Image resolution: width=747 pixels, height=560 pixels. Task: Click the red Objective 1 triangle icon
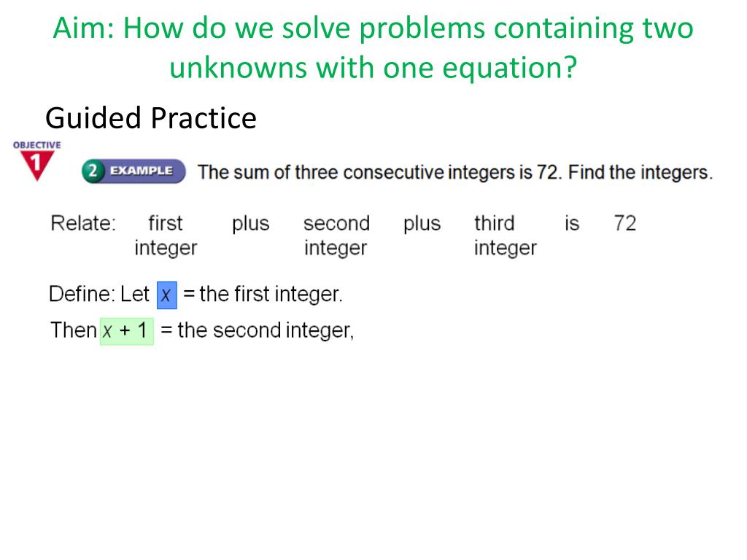[36, 166]
